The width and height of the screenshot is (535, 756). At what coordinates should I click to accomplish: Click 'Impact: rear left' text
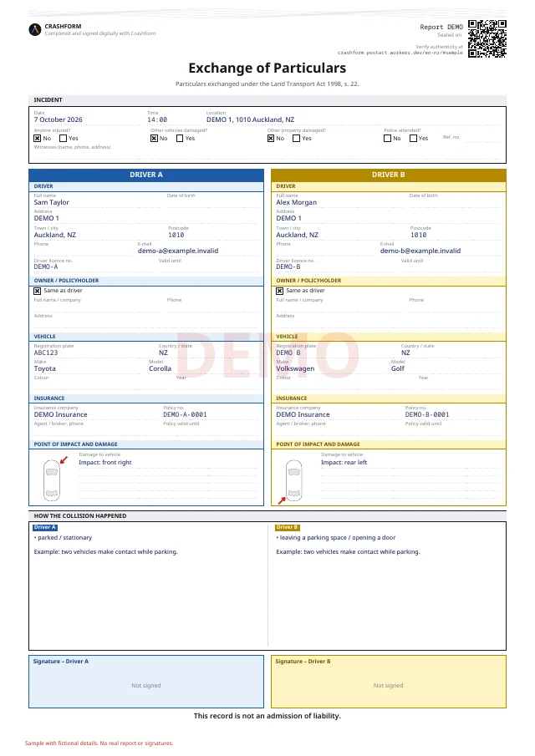click(344, 463)
